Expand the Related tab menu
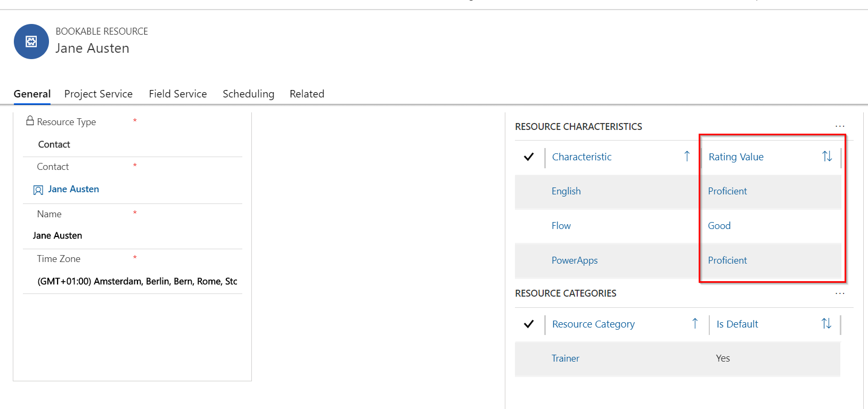The image size is (868, 409). pyautogui.click(x=307, y=94)
